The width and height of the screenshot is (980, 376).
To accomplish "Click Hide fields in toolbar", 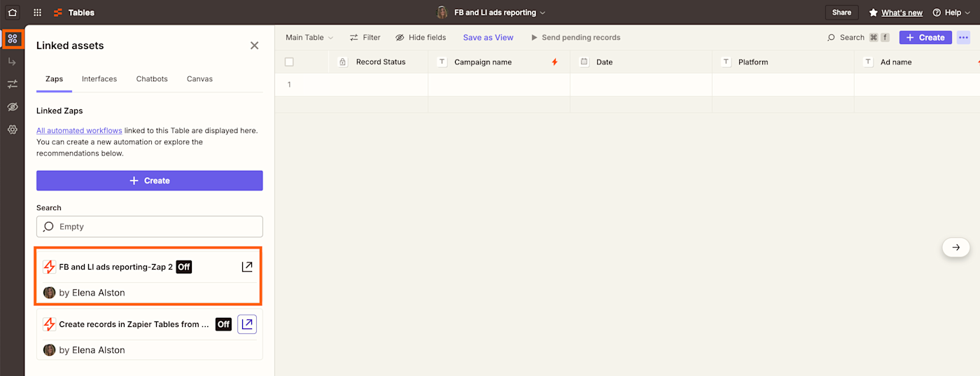I will coord(420,38).
